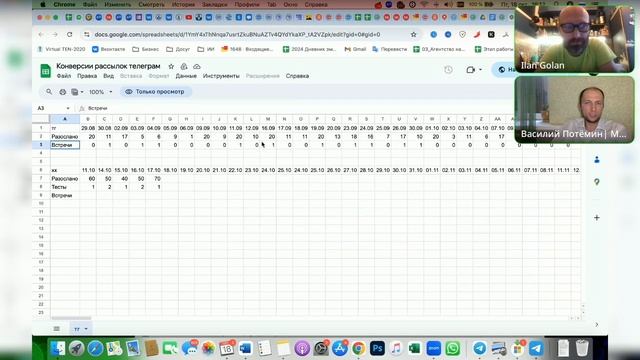The image size is (640, 360).
Task: Click the cloud save status icon
Action: [197, 66]
